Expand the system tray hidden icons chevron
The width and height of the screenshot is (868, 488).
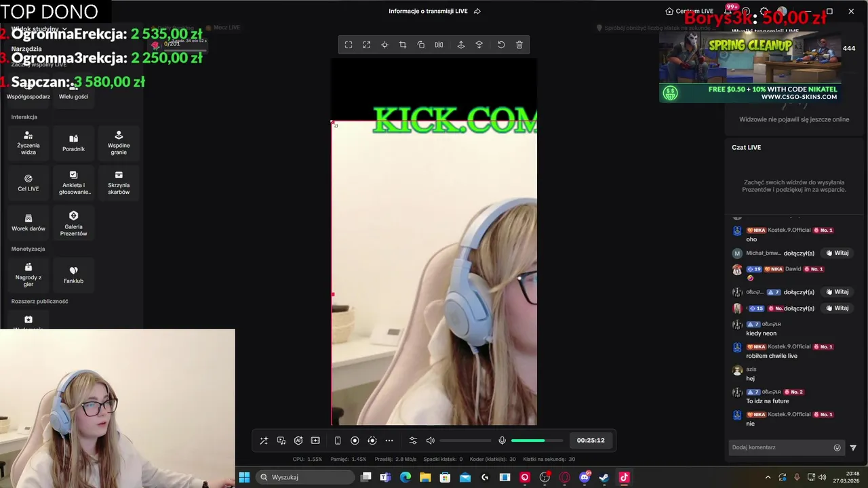click(x=768, y=477)
